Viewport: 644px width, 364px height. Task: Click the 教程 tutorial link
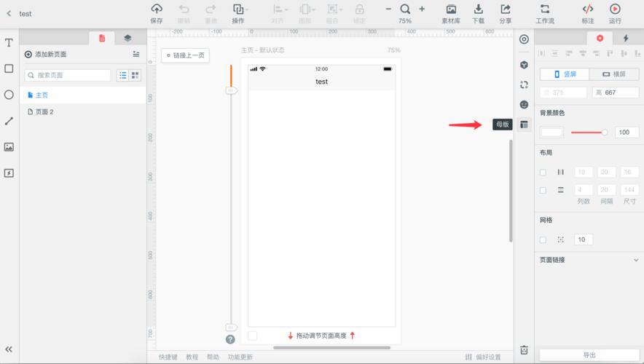[x=192, y=357]
